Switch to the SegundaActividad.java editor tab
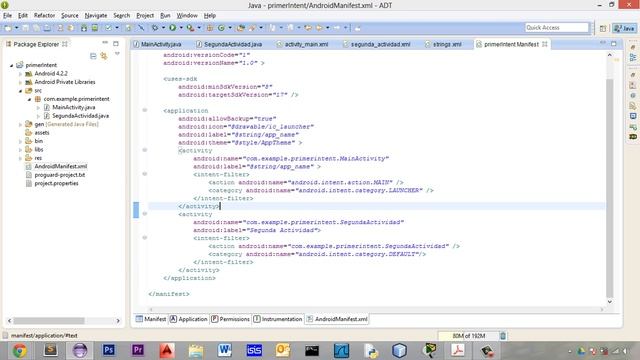Image resolution: width=640 pixels, height=360 pixels. [229, 44]
